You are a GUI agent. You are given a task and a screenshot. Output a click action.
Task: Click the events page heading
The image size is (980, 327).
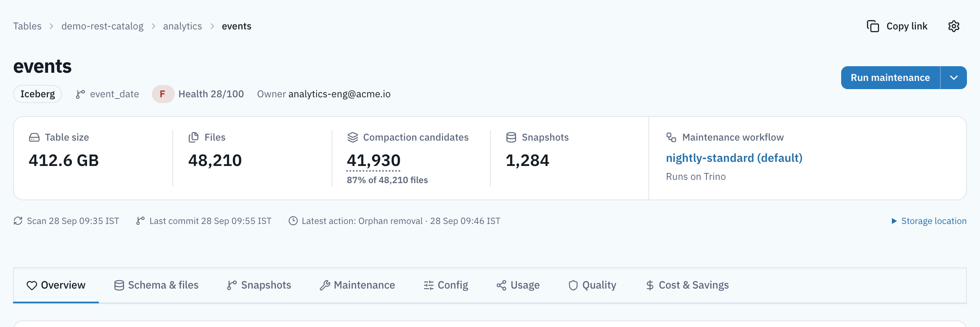point(42,66)
